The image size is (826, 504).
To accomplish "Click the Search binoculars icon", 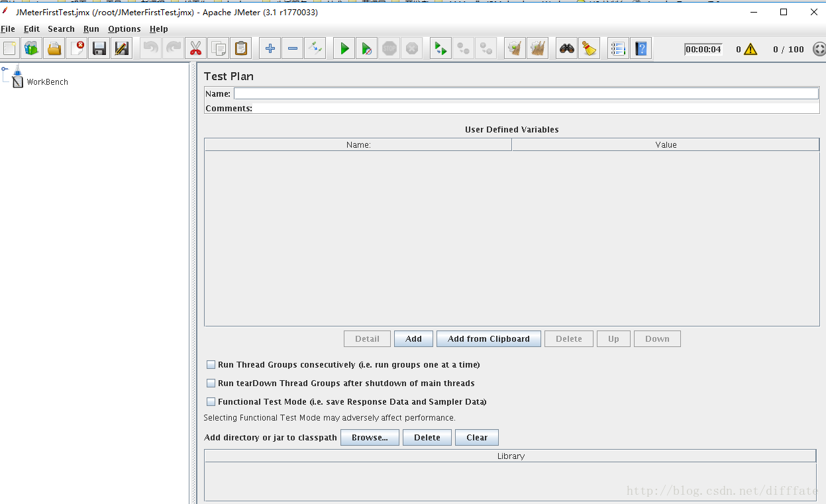I will tap(567, 48).
